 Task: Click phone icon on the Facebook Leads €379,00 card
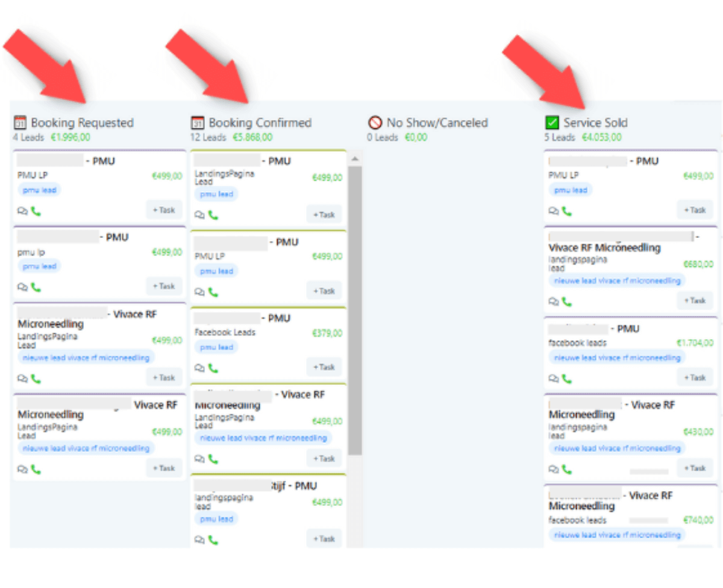click(213, 367)
